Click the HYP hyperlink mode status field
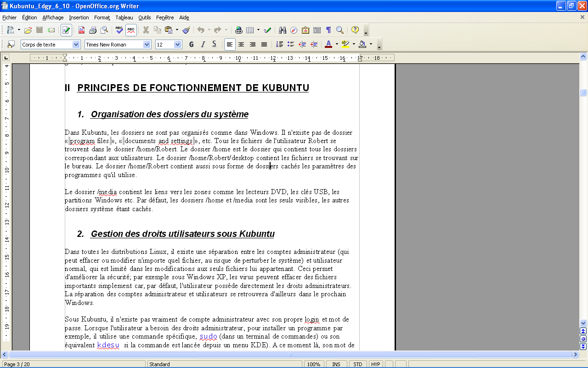 pos(376,364)
